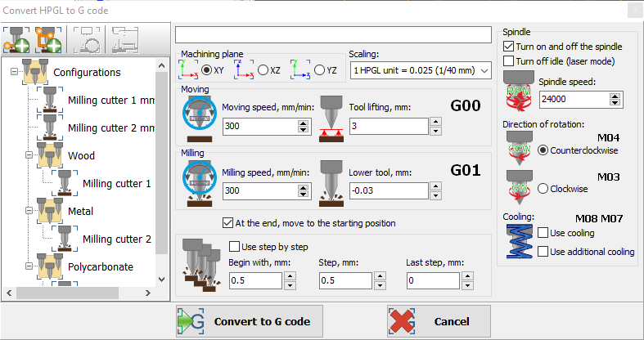Enable Use step by step checkbox

234,247
